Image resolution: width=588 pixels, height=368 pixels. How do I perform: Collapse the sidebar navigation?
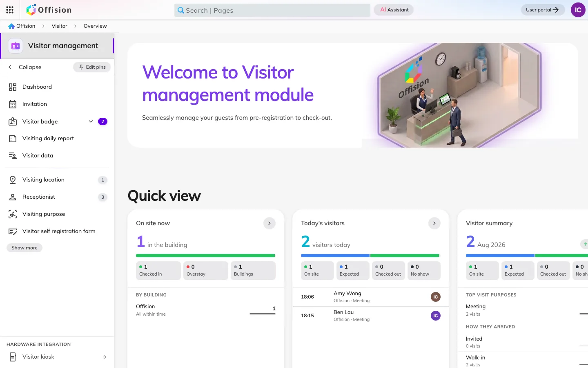point(25,67)
